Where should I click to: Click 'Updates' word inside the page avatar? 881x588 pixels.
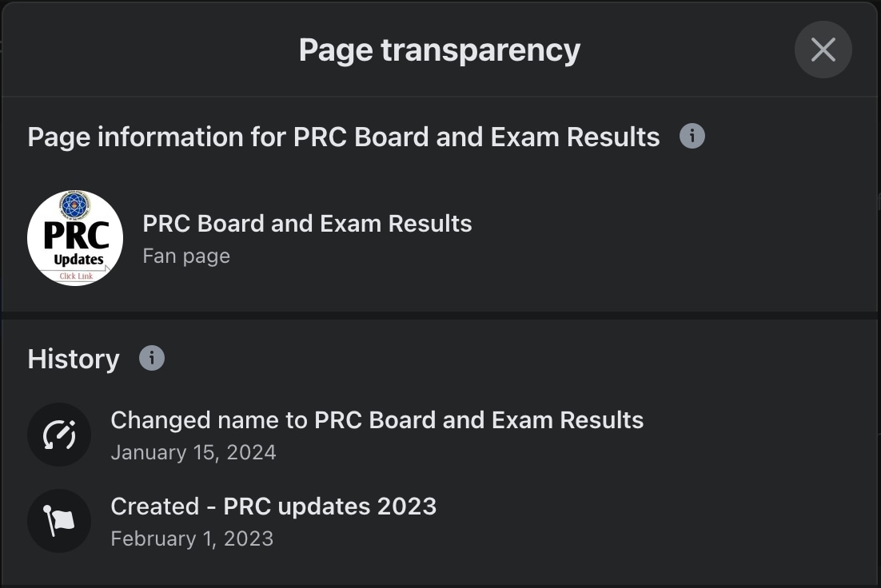click(x=78, y=260)
